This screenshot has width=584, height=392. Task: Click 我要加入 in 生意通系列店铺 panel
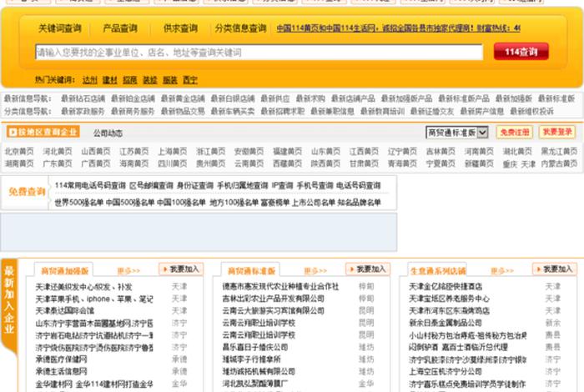click(555, 269)
